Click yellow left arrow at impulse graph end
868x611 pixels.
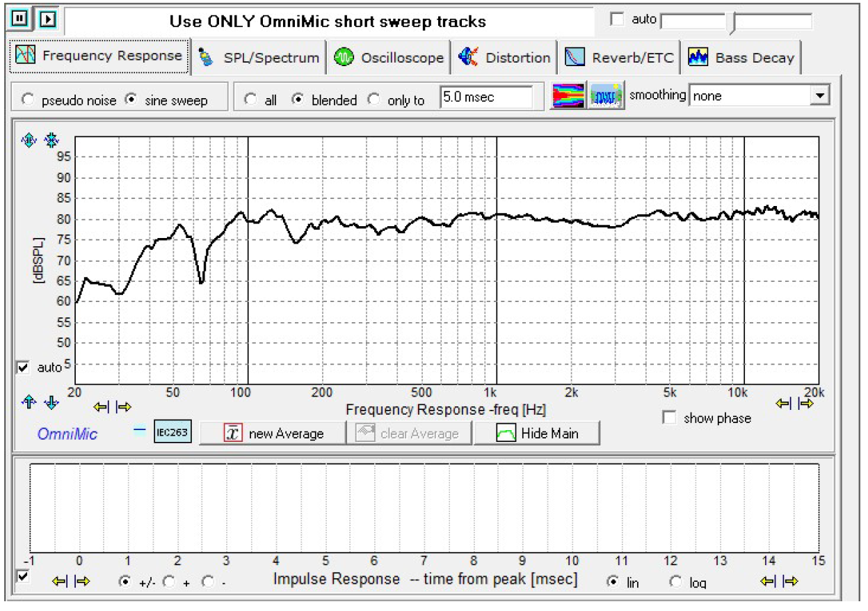point(769,582)
